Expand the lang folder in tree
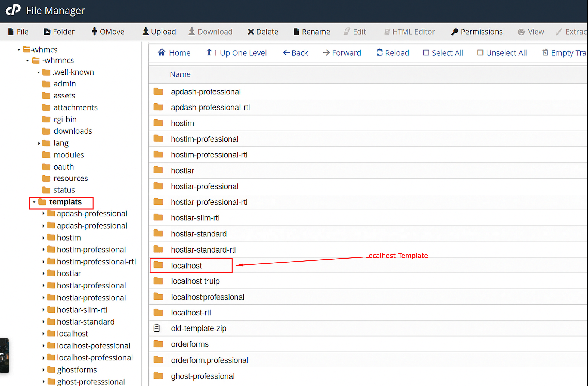588x386 pixels. tap(39, 143)
